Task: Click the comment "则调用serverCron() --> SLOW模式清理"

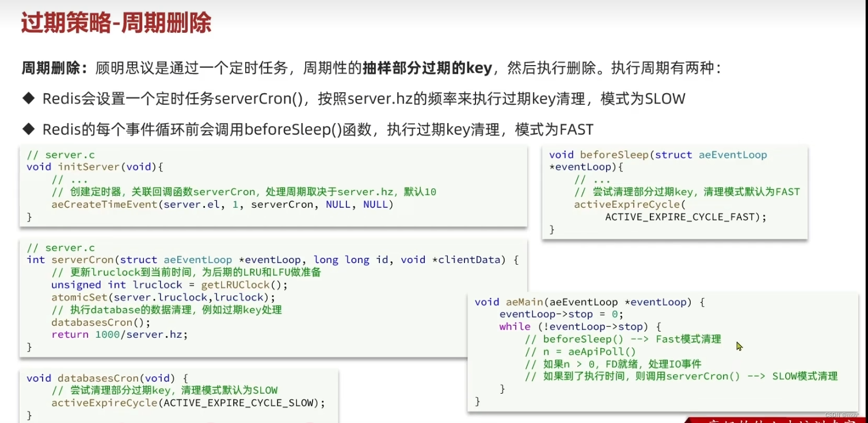Action: click(x=741, y=376)
